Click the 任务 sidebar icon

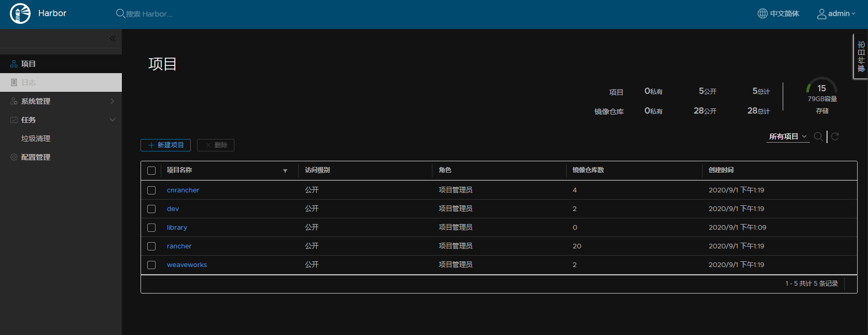point(14,120)
